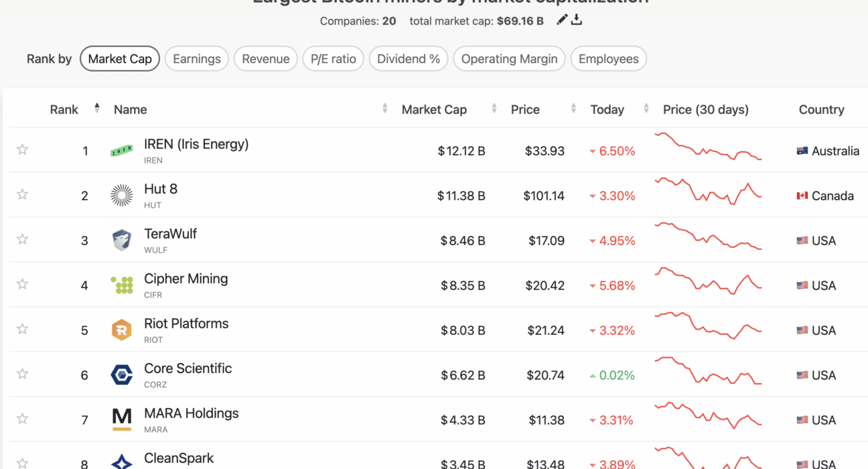Viewport: 868px width, 469px height.
Task: Sort table by Rank column arrows
Action: click(x=97, y=108)
